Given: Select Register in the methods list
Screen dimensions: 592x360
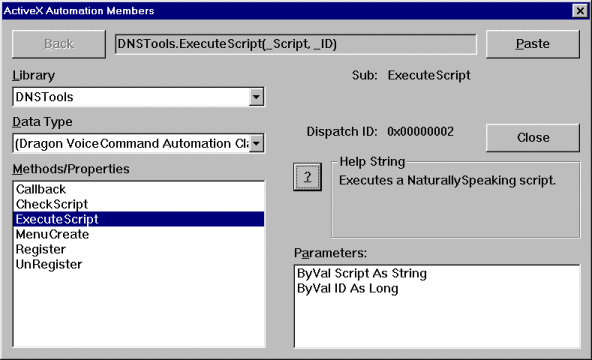Looking at the screenshot, I should click(139, 249).
